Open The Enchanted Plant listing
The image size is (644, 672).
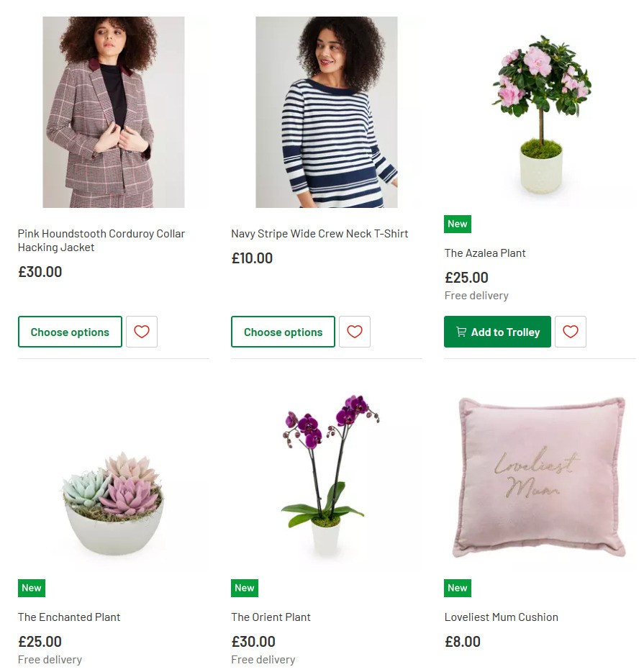pyautogui.click(x=69, y=617)
